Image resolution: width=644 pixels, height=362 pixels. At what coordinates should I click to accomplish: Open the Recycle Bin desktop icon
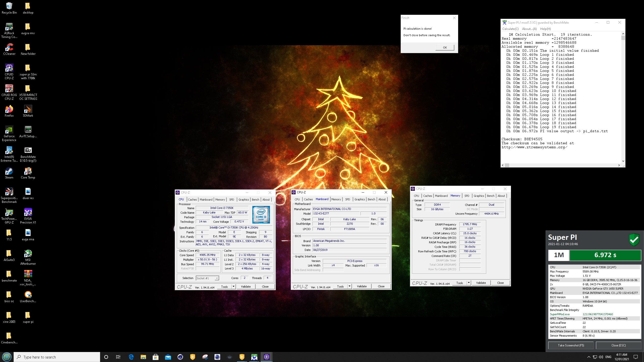[9, 8]
